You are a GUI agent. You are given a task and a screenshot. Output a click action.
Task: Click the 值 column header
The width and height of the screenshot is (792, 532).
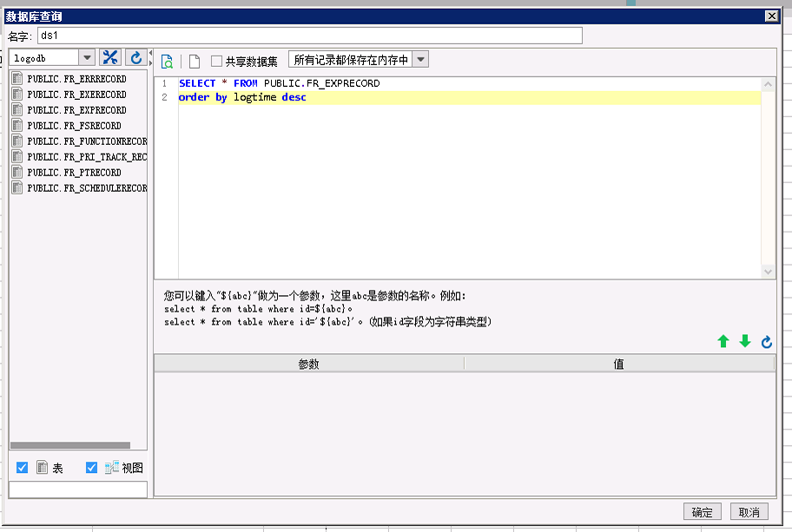point(619,364)
